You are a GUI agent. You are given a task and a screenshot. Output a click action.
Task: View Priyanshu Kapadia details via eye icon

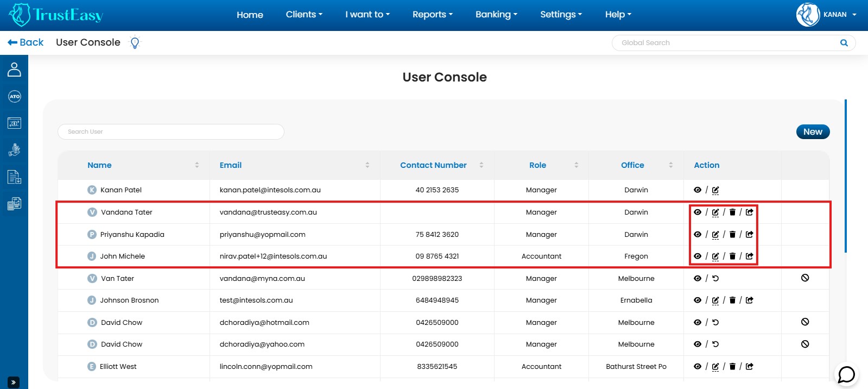click(x=698, y=234)
